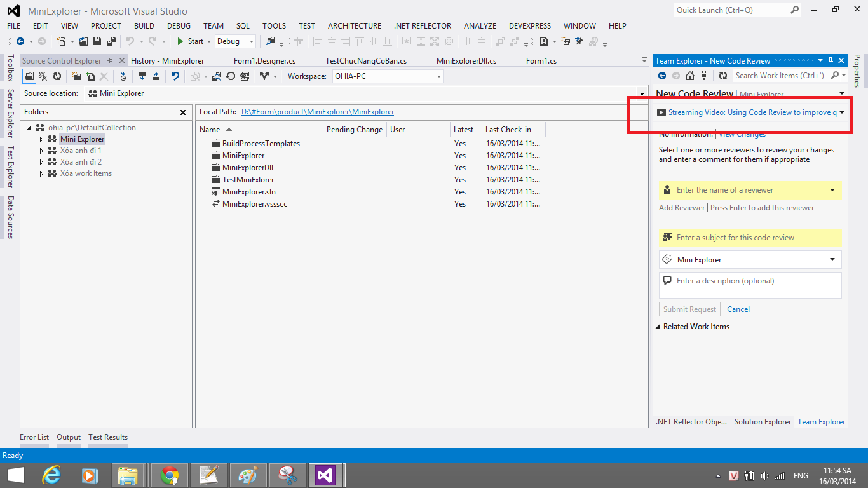This screenshot has width=868, height=488.
Task: Select the TestMiniExlorer folder
Action: point(248,180)
